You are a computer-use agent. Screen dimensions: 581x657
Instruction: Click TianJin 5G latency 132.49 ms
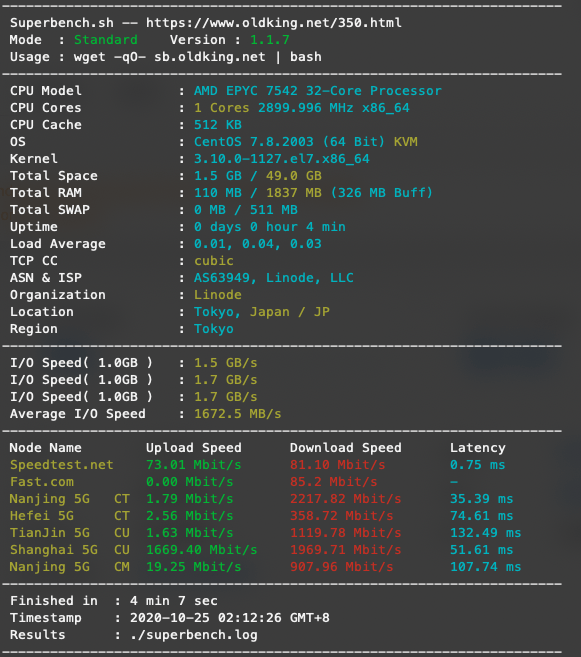(x=485, y=533)
